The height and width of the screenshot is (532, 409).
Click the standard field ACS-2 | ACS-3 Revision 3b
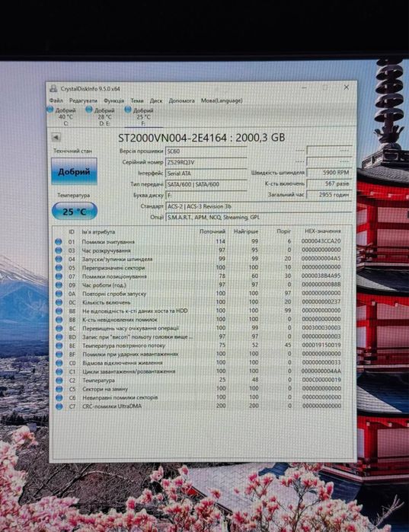coord(259,206)
